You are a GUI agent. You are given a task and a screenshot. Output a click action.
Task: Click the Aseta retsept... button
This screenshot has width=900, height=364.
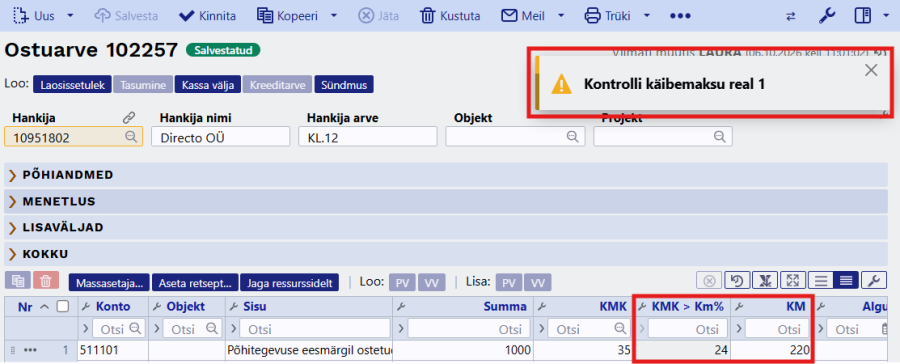coord(195,282)
